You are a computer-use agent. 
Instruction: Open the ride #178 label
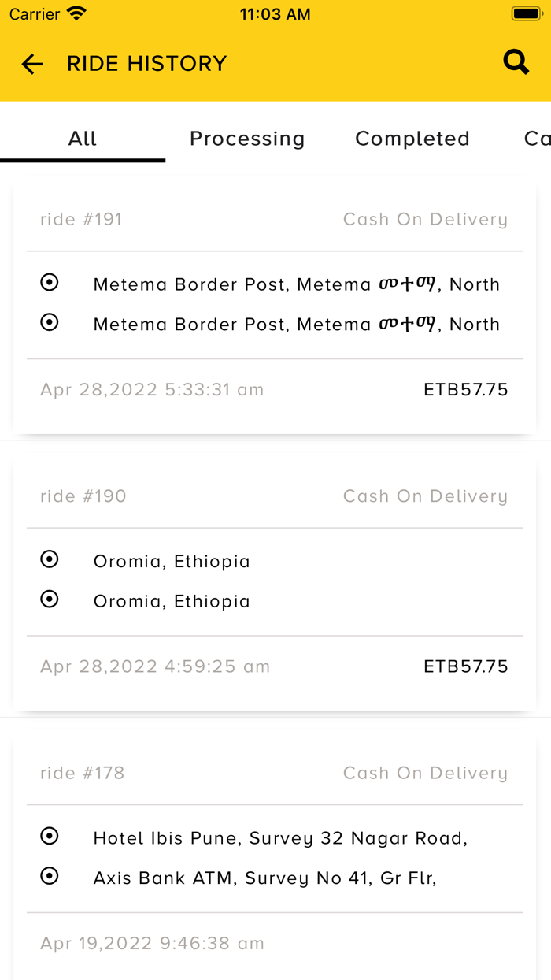click(83, 773)
